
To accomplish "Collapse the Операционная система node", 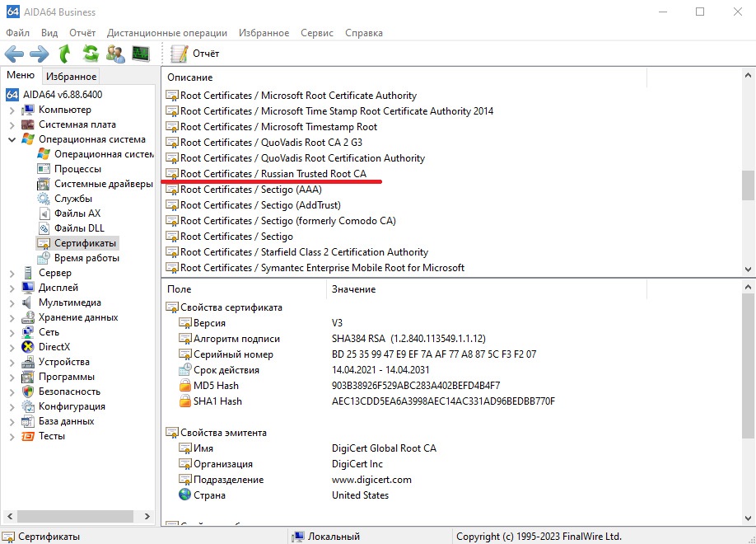I will click(12, 139).
